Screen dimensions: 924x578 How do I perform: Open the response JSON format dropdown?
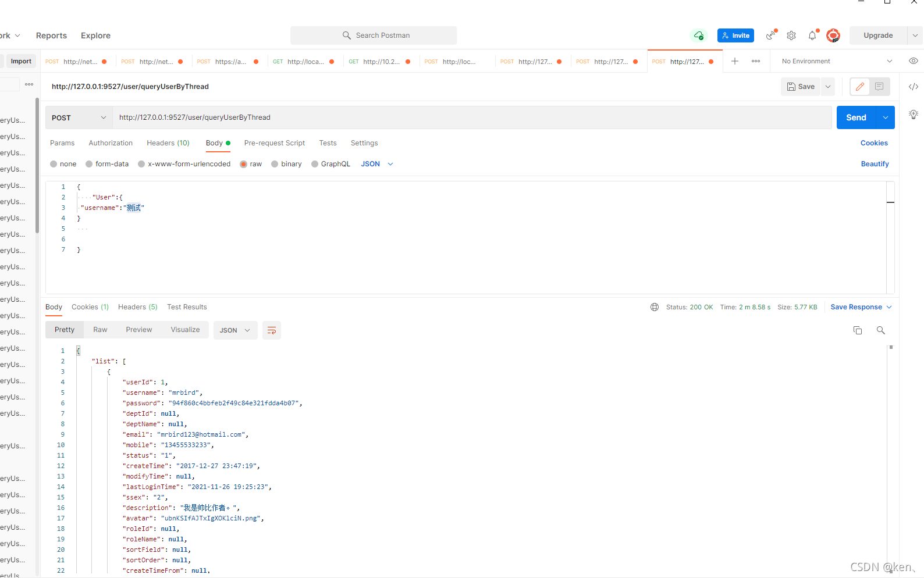(235, 330)
